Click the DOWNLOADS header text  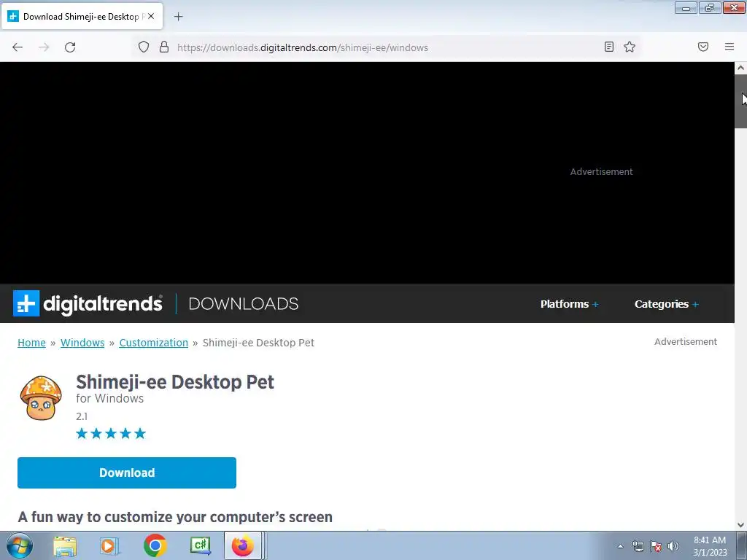point(244,304)
